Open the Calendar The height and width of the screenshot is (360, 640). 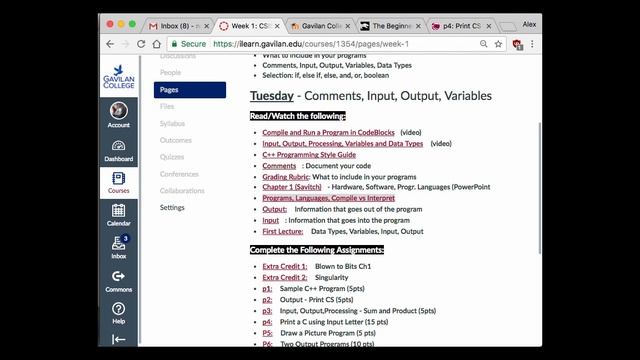(x=118, y=215)
